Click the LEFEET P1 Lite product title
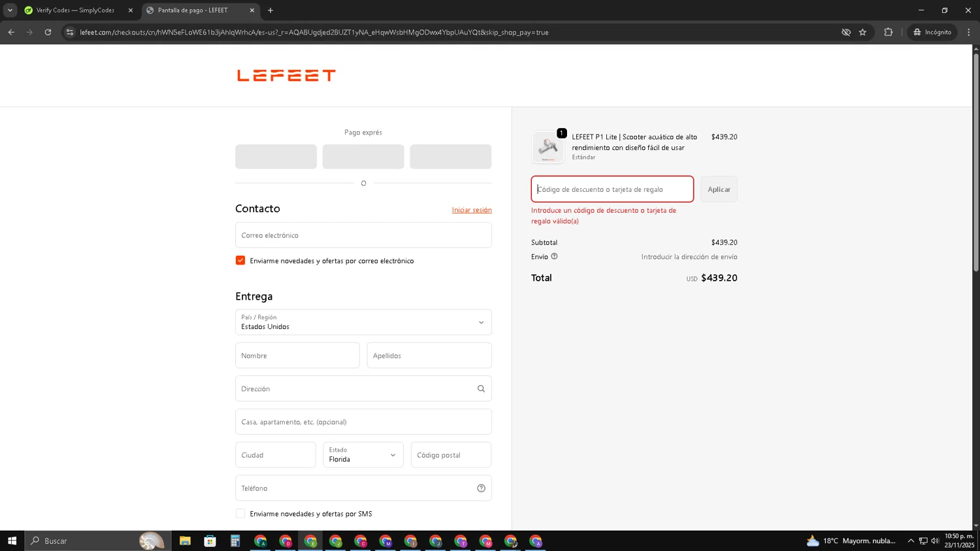This screenshot has width=980, height=551. click(x=634, y=142)
